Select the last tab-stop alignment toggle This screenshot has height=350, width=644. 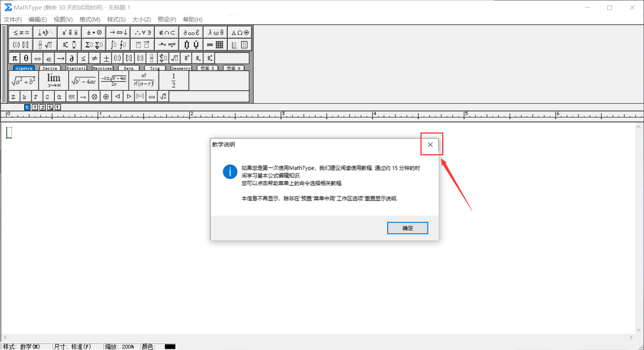(x=58, y=107)
